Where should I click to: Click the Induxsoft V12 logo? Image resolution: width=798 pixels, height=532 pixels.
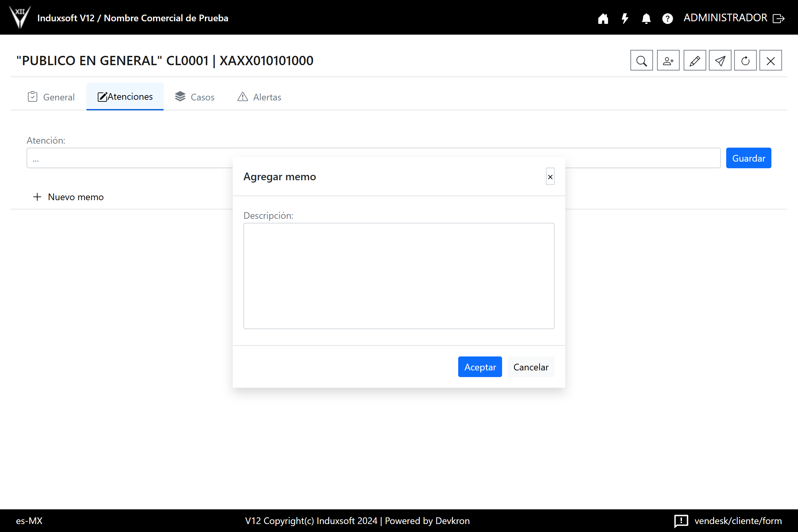(x=20, y=17)
